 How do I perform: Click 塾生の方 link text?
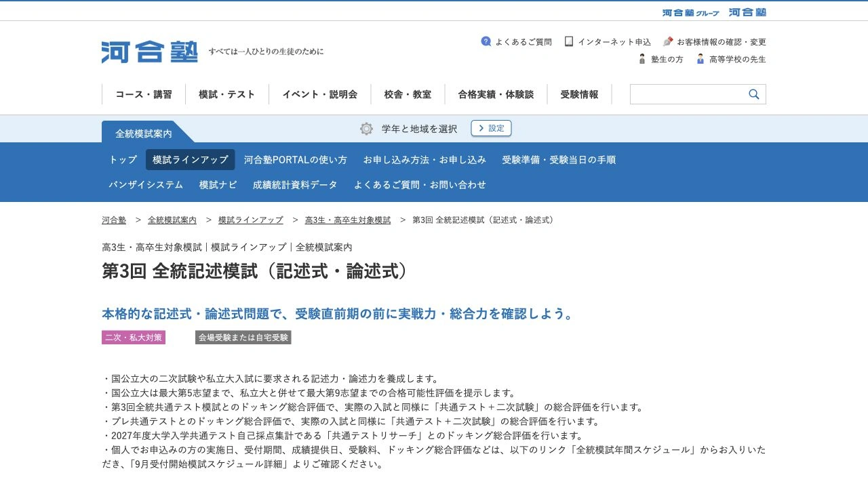(x=667, y=60)
